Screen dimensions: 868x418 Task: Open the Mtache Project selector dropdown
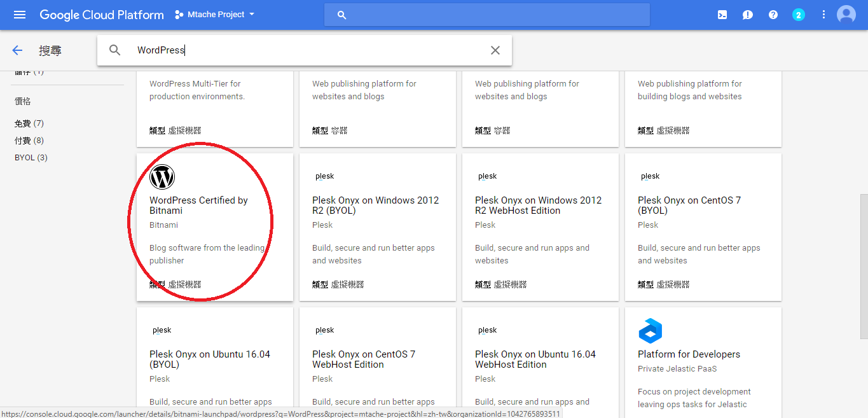pyautogui.click(x=215, y=15)
